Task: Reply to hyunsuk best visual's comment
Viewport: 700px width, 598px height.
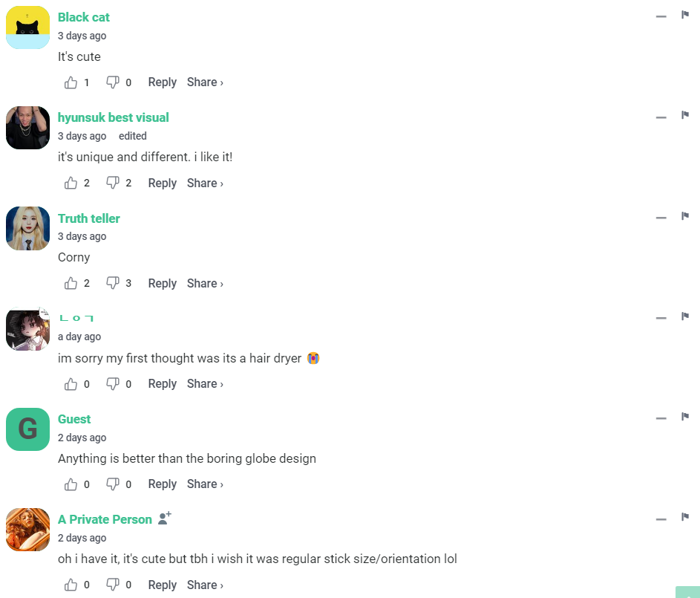Action: [x=162, y=183]
